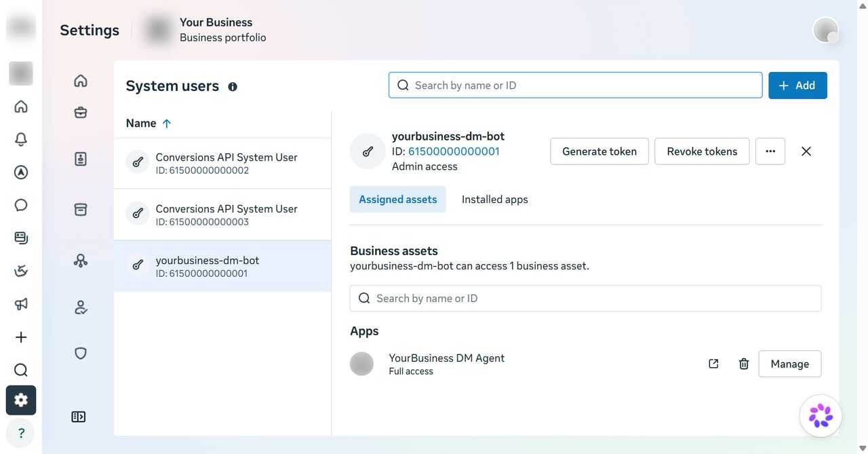Screen dimensions: 868x454
Task: Open the settings home overview icon
Action: pos(81,81)
